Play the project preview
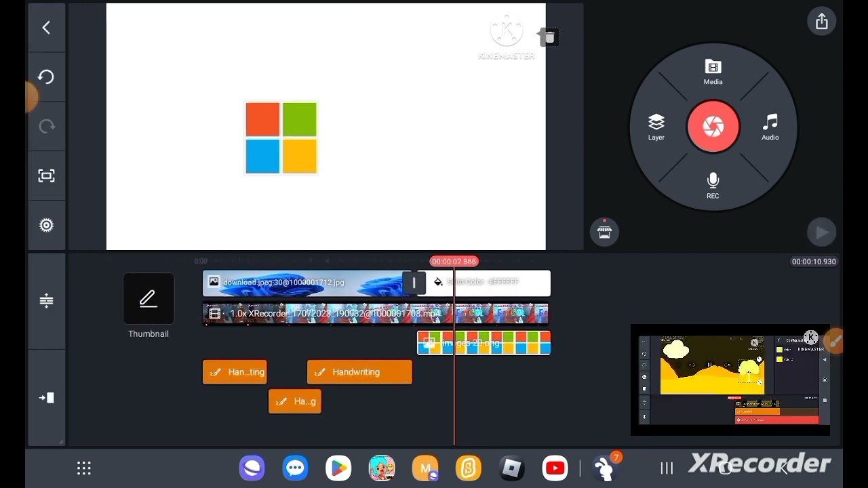 click(822, 232)
